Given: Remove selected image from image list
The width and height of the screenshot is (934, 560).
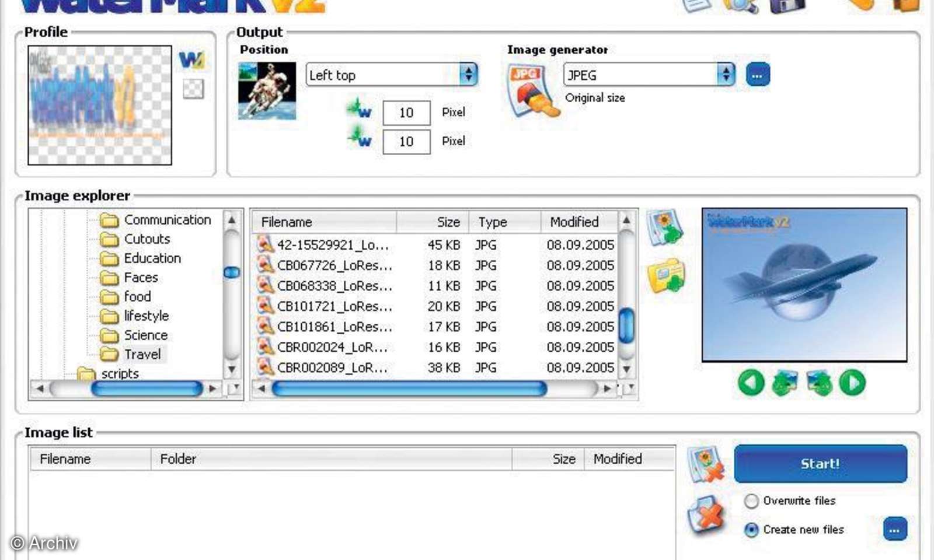Looking at the screenshot, I should coord(706,465).
